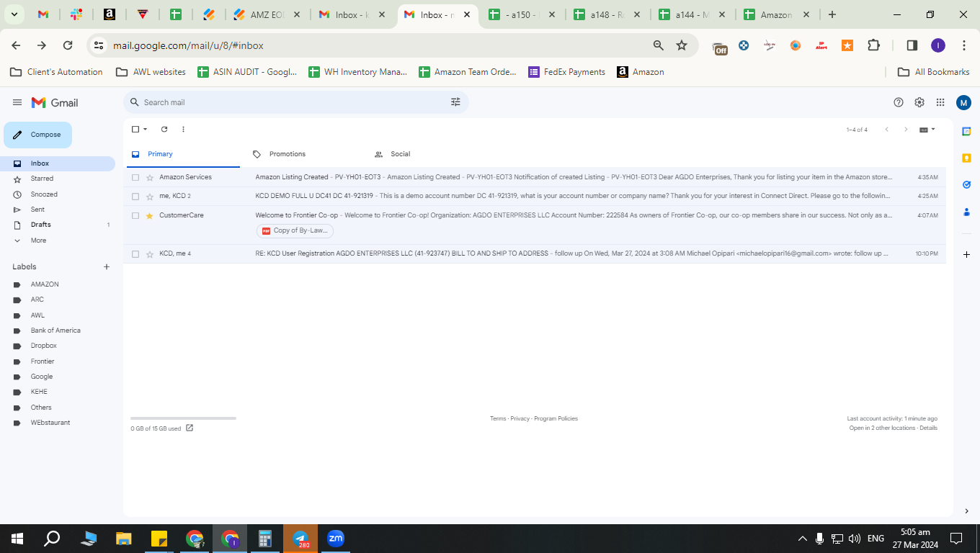Viewport: 980px width, 553px height.
Task: Toggle the Chrome side panel
Action: (x=912, y=45)
